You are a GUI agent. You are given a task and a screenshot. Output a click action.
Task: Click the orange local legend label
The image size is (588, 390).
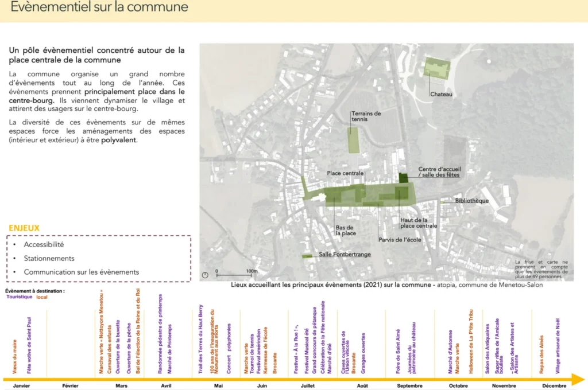[x=42, y=297]
